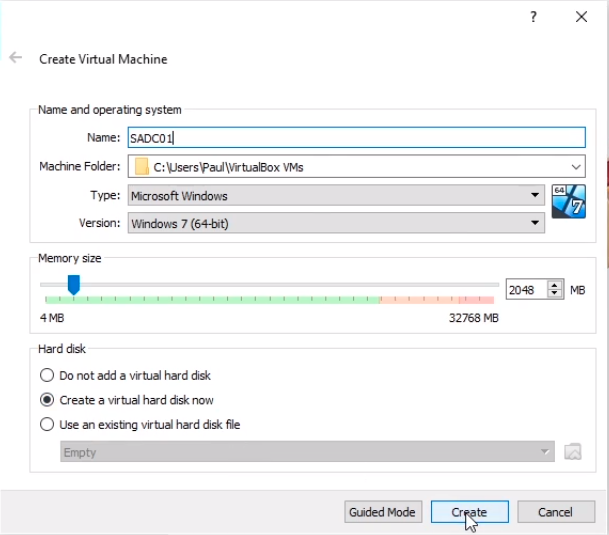Click the 32768 MB maximum label
The height and width of the screenshot is (535, 609).
[x=473, y=318]
